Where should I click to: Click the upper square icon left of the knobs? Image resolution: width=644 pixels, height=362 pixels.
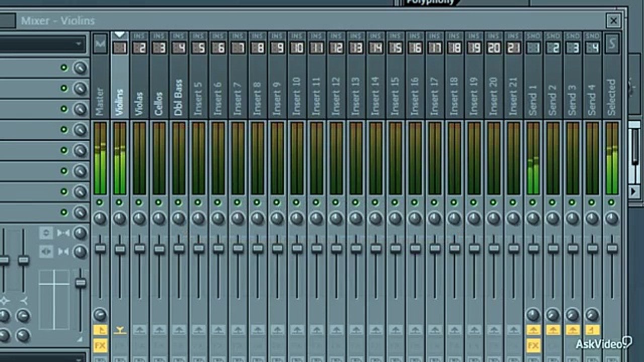tap(46, 233)
